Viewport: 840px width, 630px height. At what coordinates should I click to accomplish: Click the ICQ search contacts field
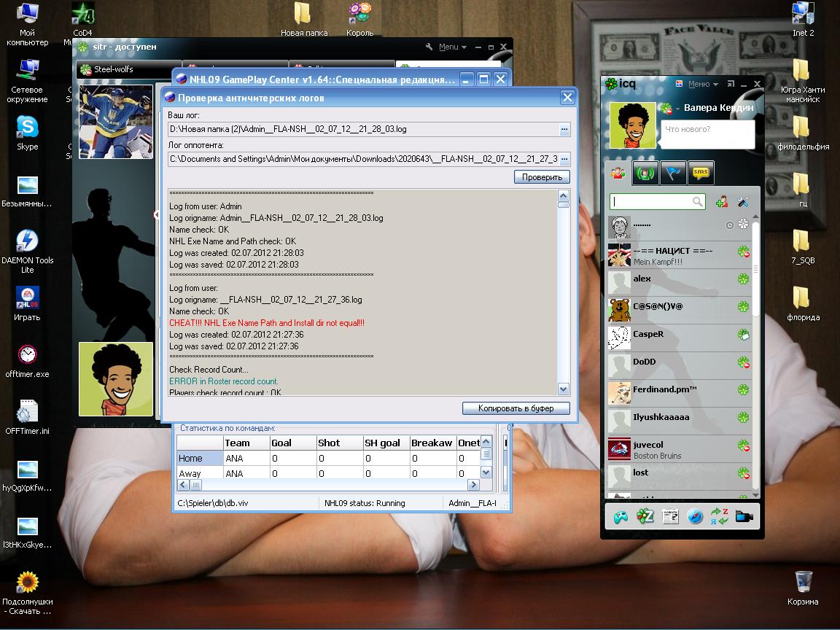[657, 201]
